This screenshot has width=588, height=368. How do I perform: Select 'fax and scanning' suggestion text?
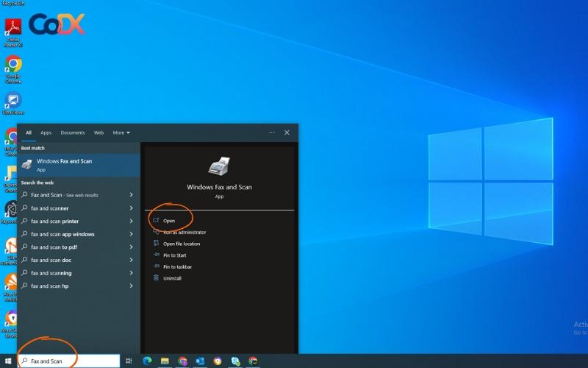51,273
